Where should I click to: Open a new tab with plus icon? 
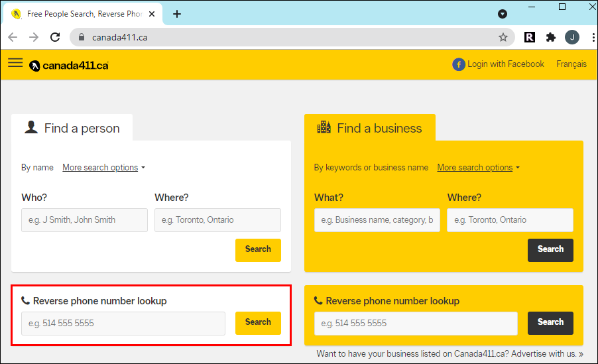(177, 14)
